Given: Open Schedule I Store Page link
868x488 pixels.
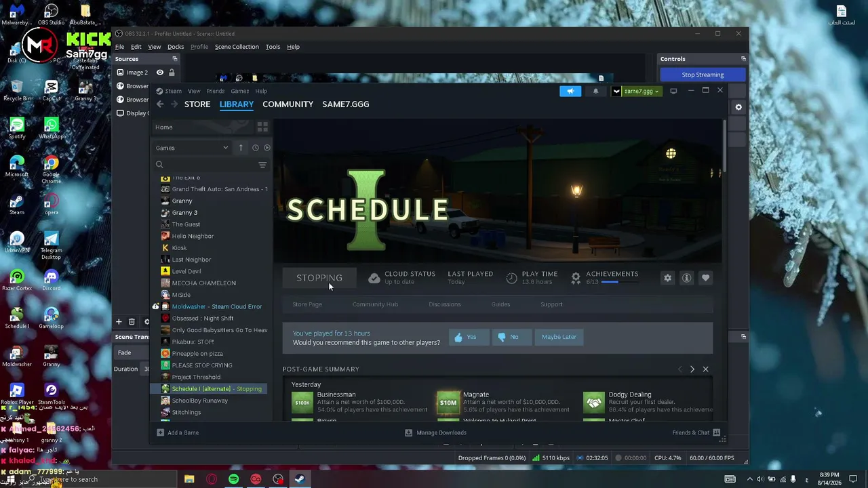Looking at the screenshot, I should tap(307, 304).
